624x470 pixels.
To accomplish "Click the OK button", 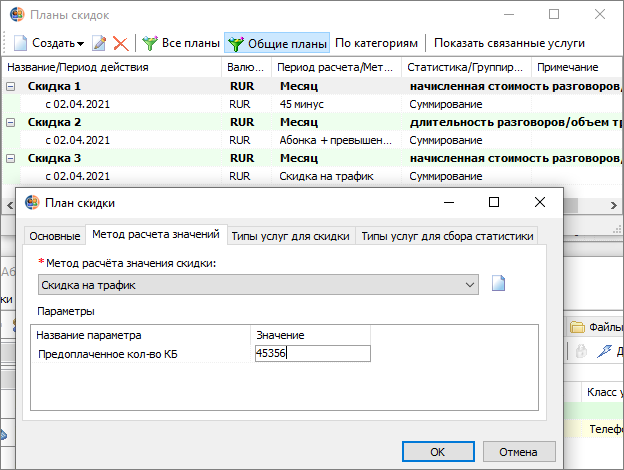I will click(438, 452).
